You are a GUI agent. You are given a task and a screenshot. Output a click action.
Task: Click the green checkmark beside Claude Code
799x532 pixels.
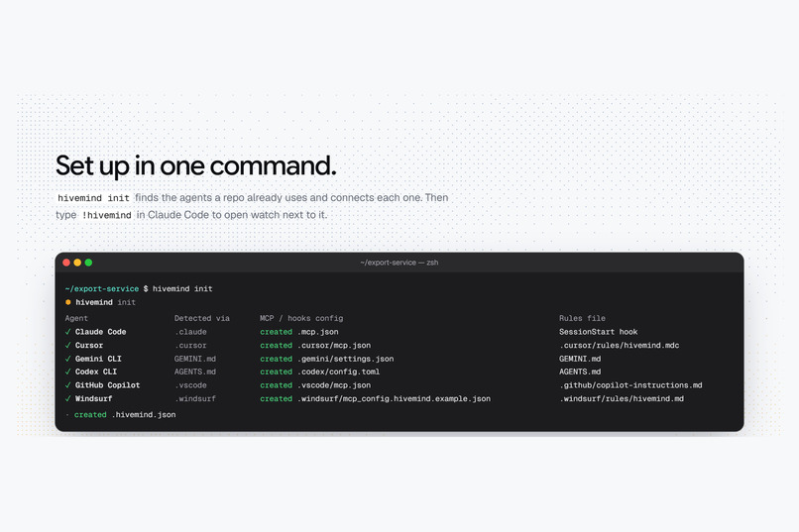[67, 332]
